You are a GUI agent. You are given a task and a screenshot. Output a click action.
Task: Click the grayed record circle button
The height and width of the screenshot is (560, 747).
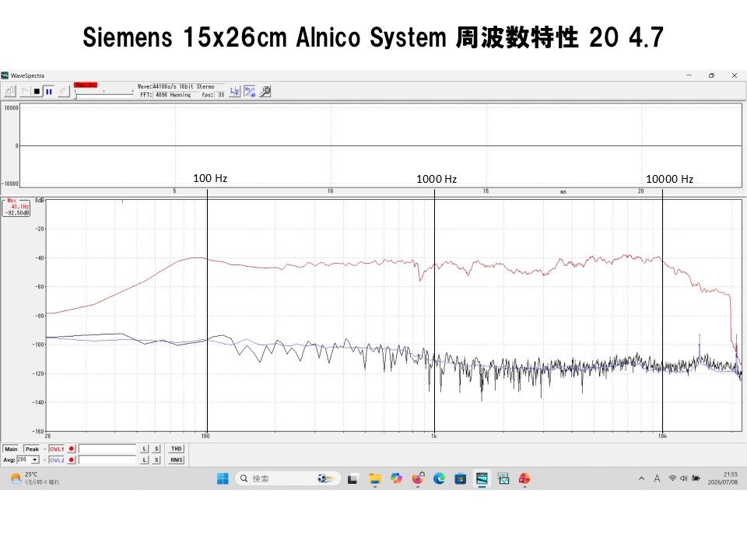tap(63, 91)
